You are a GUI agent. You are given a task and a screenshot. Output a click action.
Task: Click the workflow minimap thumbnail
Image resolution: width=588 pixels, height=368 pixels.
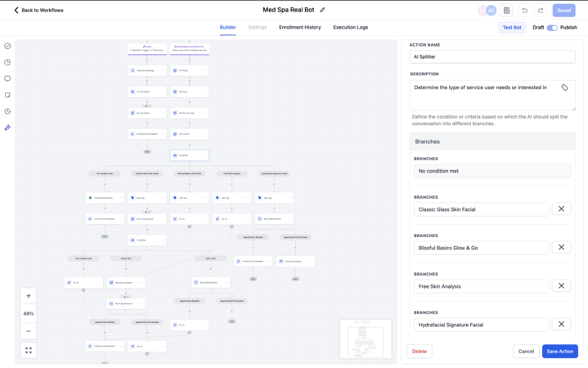click(366, 338)
